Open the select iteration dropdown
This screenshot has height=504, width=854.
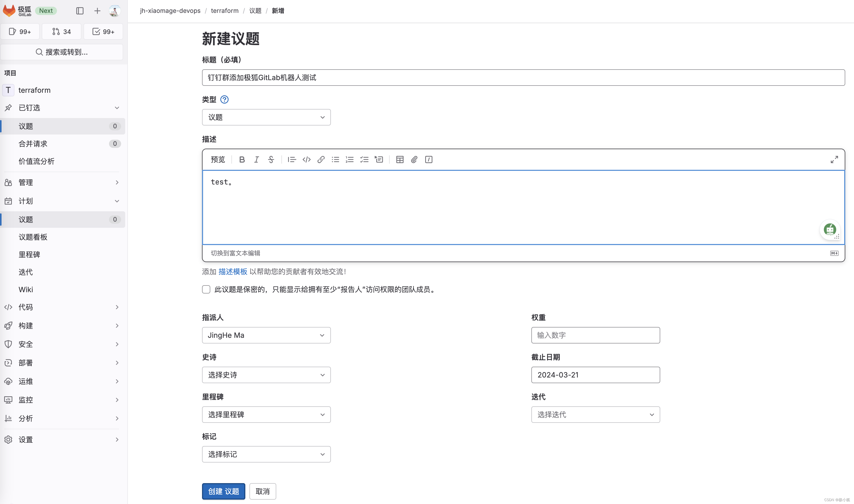click(596, 415)
